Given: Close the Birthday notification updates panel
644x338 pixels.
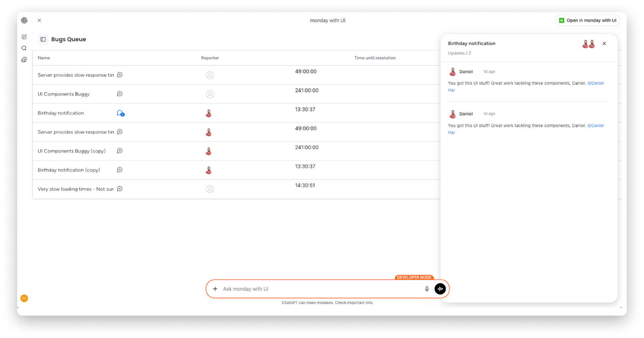Looking at the screenshot, I should [x=604, y=43].
